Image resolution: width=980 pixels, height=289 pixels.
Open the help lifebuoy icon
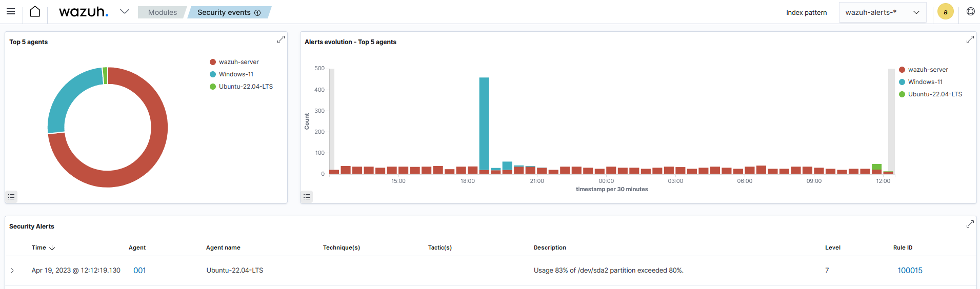(970, 12)
